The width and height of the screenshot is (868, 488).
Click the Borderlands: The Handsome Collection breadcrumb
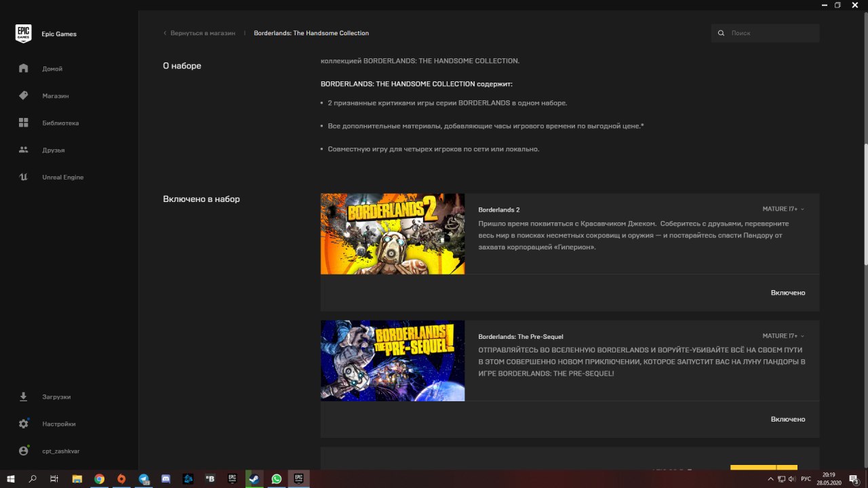coord(311,33)
